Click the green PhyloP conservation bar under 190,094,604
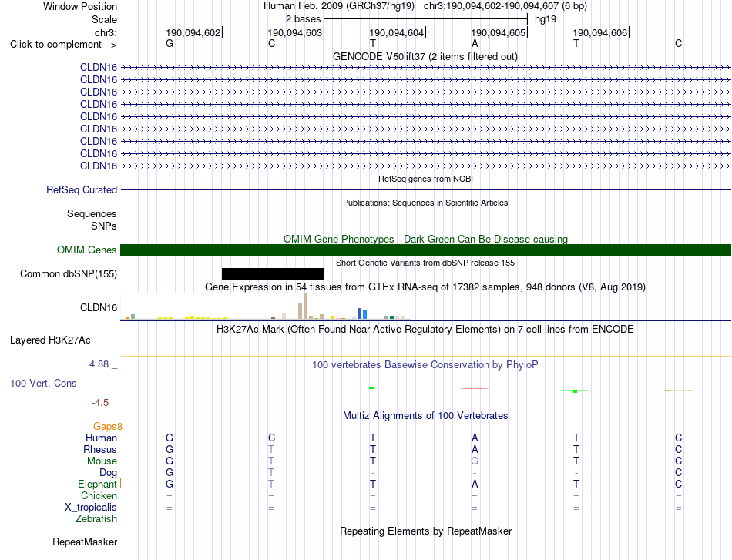The width and height of the screenshot is (732, 560). click(371, 387)
